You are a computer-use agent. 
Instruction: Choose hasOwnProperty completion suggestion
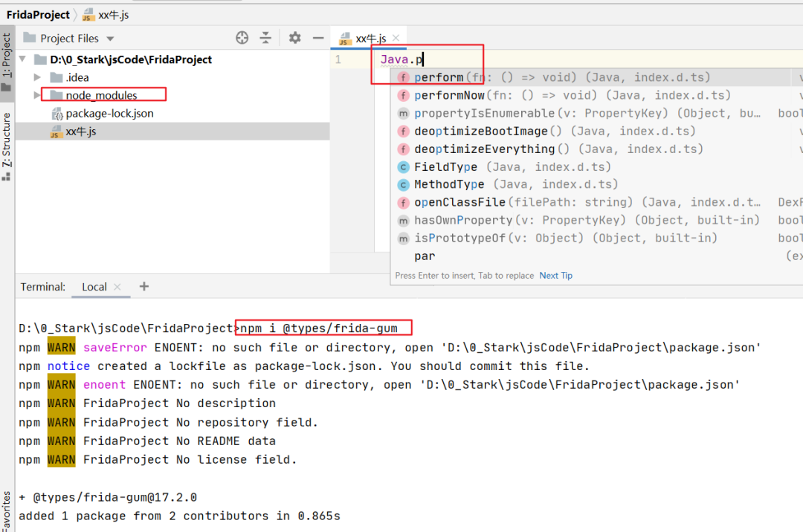pyautogui.click(x=596, y=220)
